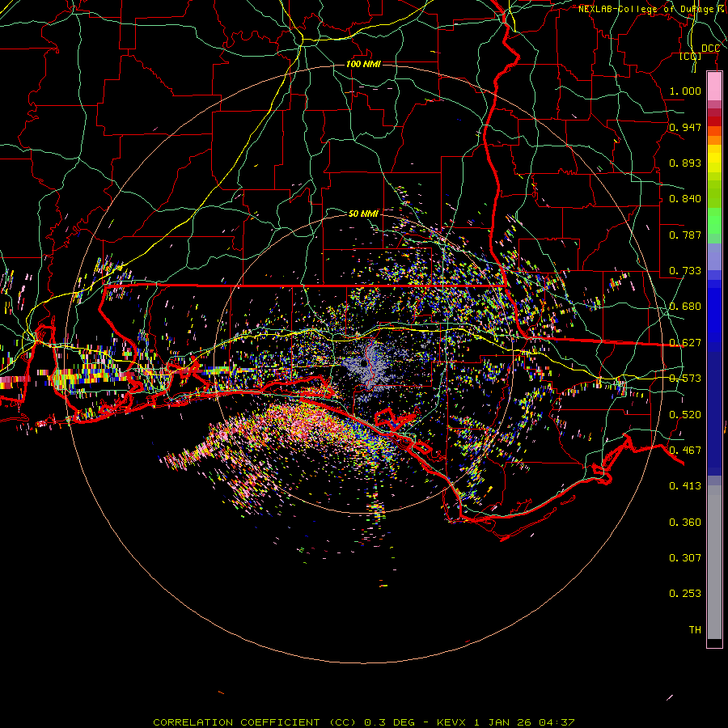Click the 0.627 scale value

[x=685, y=343]
